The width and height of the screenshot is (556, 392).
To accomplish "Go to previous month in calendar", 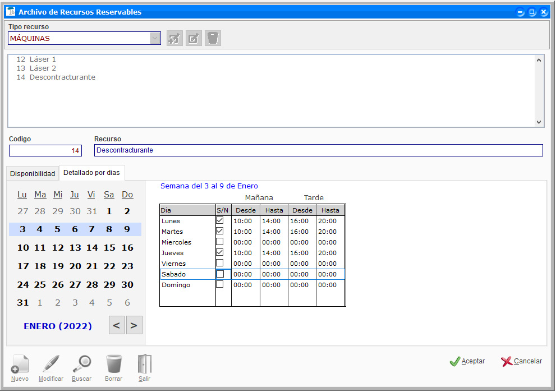I will click(x=116, y=325).
